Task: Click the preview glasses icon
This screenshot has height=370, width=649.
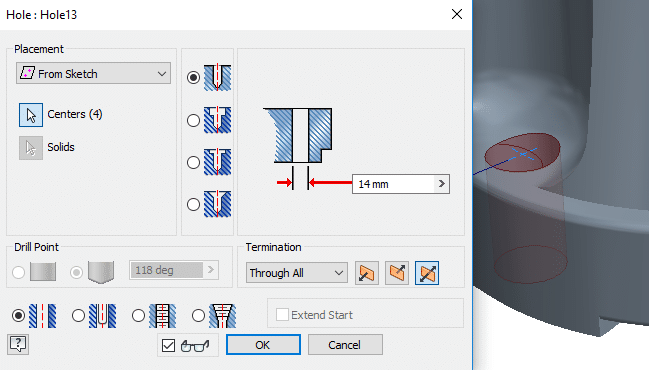Action: pyautogui.click(x=195, y=345)
